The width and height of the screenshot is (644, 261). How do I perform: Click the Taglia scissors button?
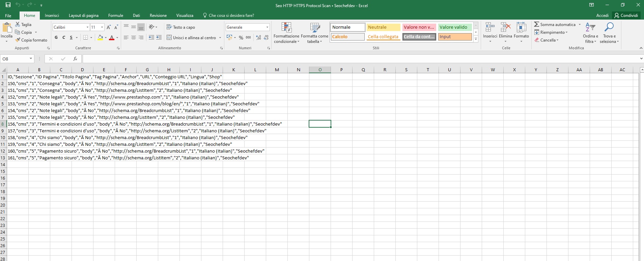[x=23, y=25]
